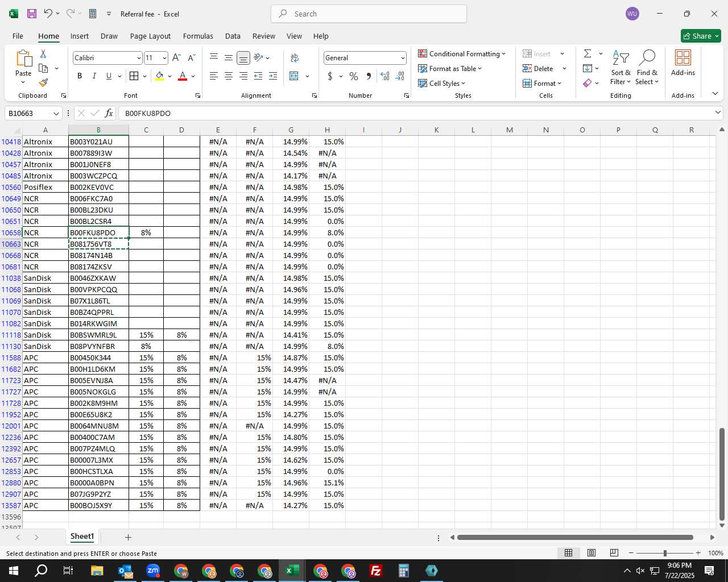Align cell text left
The width and height of the screenshot is (728, 582).
point(214,76)
